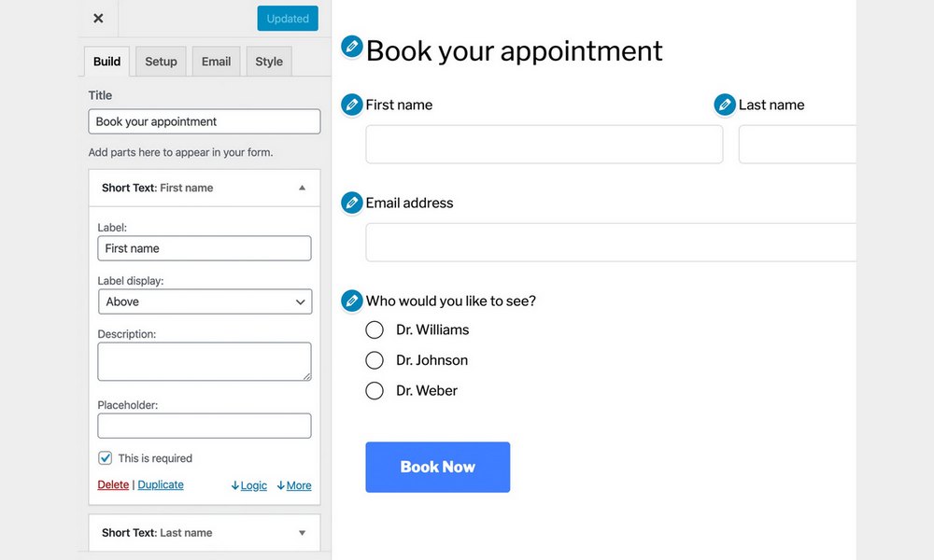Click the pencil icon next to Last name

[x=725, y=105]
